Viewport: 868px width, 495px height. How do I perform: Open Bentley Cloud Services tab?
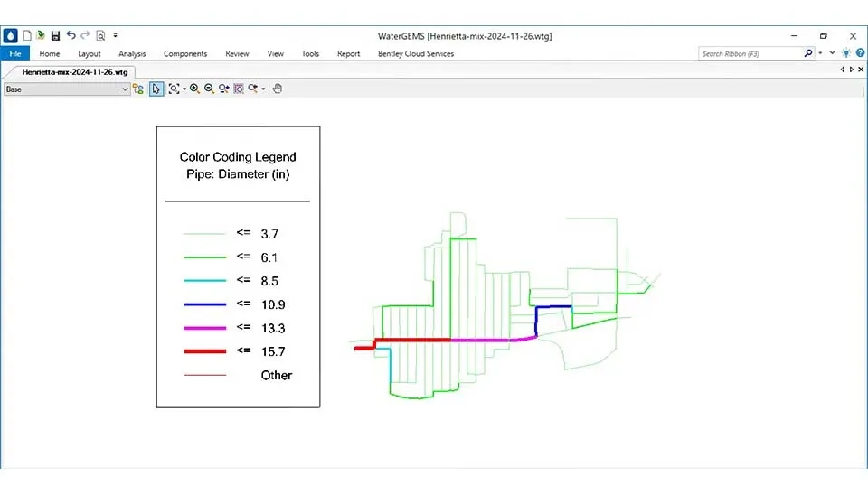tap(414, 54)
